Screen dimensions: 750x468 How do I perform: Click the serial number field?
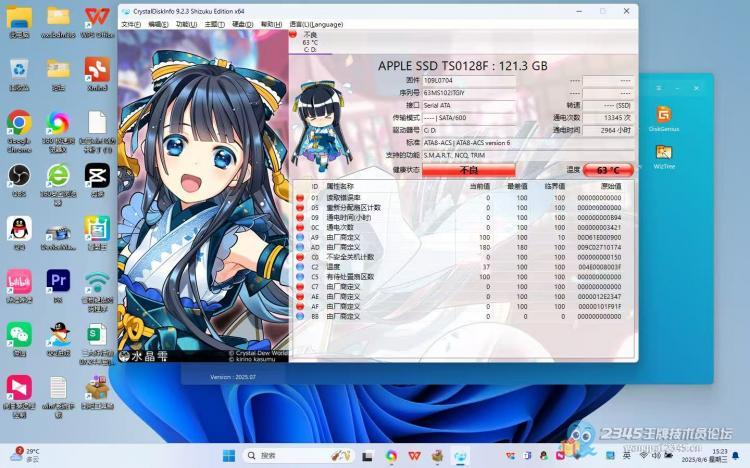click(469, 93)
